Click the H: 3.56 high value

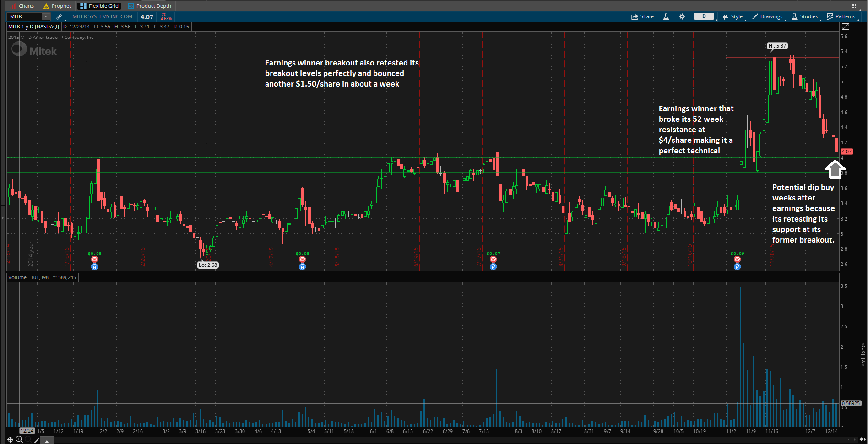123,27
